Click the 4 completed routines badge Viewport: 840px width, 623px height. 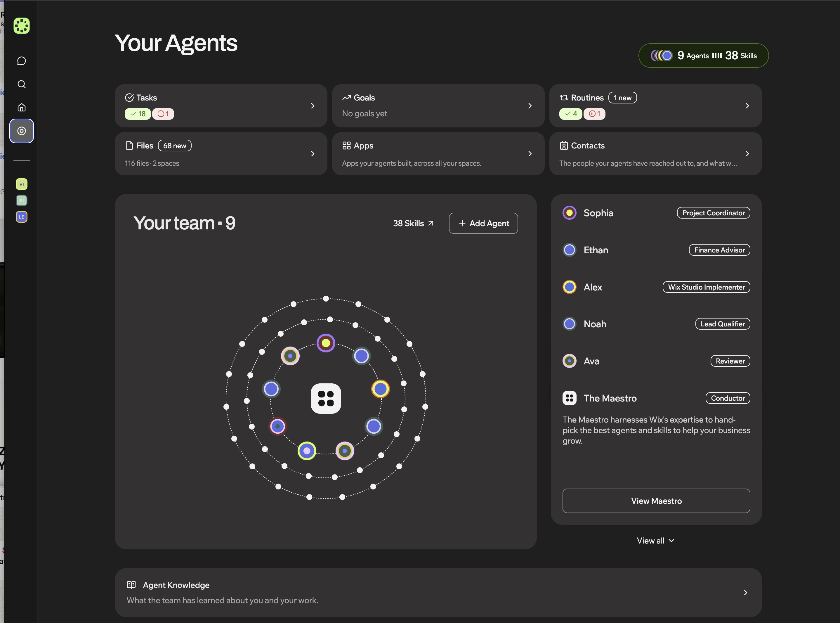pos(570,114)
